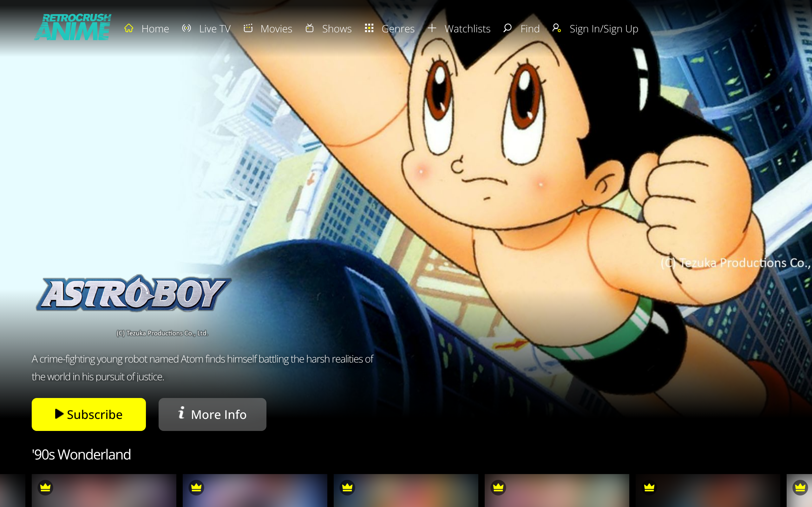Open the Shows menu label
Screen dimensions: 812x507
click(337, 29)
